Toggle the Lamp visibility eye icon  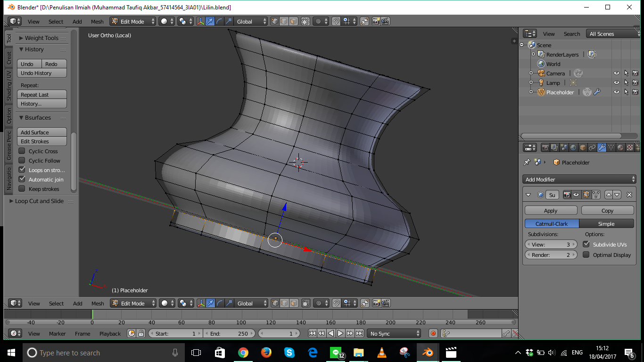coord(616,82)
